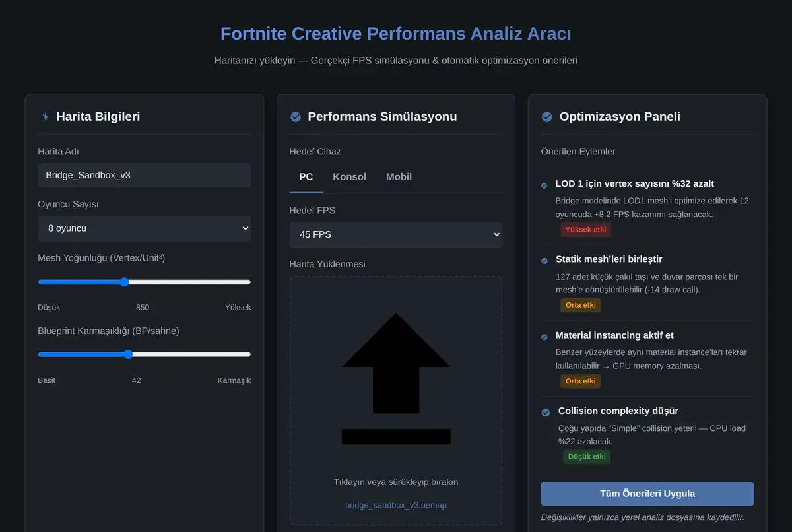This screenshot has width=792, height=532.
Task: Click the bridge_sandbox_v3.uemap file link
Action: [396, 505]
